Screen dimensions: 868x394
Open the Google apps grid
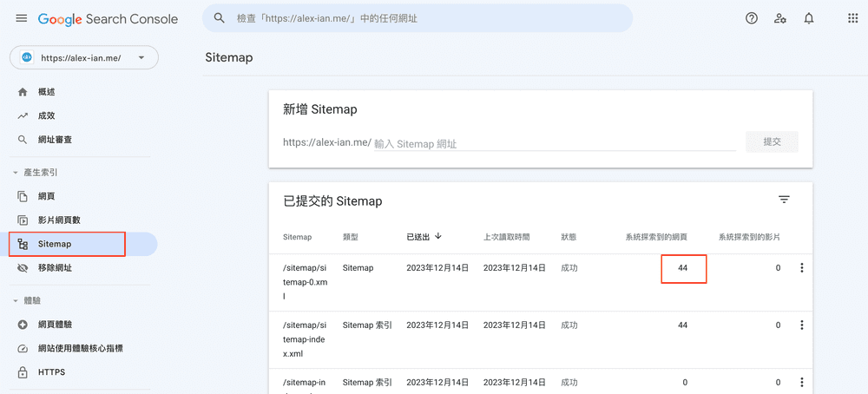click(853, 18)
